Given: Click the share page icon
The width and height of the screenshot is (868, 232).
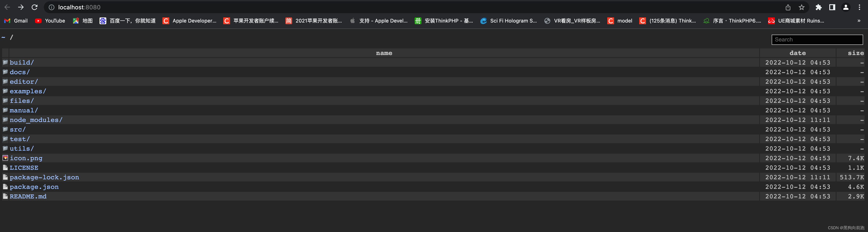Looking at the screenshot, I should click(788, 7).
